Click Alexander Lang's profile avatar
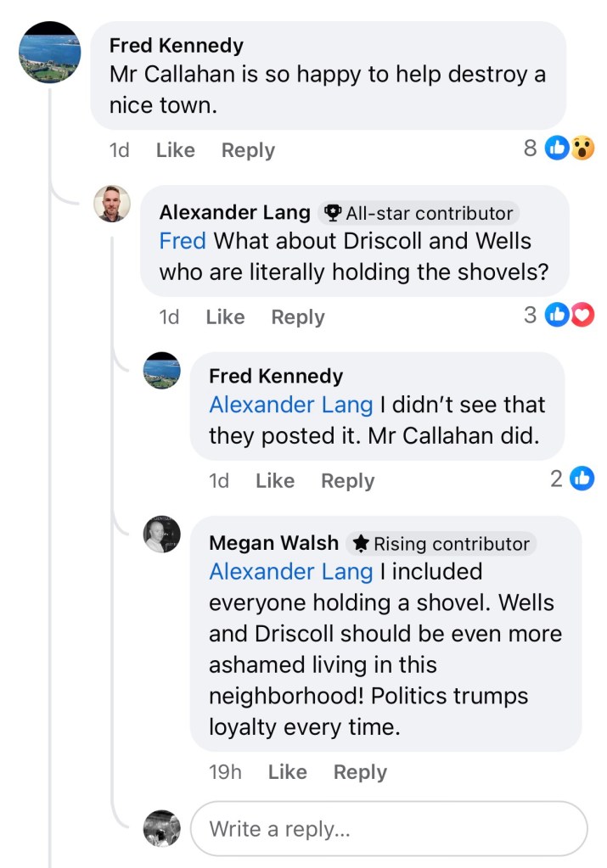Viewport: 607px width, 868px height. tap(112, 204)
